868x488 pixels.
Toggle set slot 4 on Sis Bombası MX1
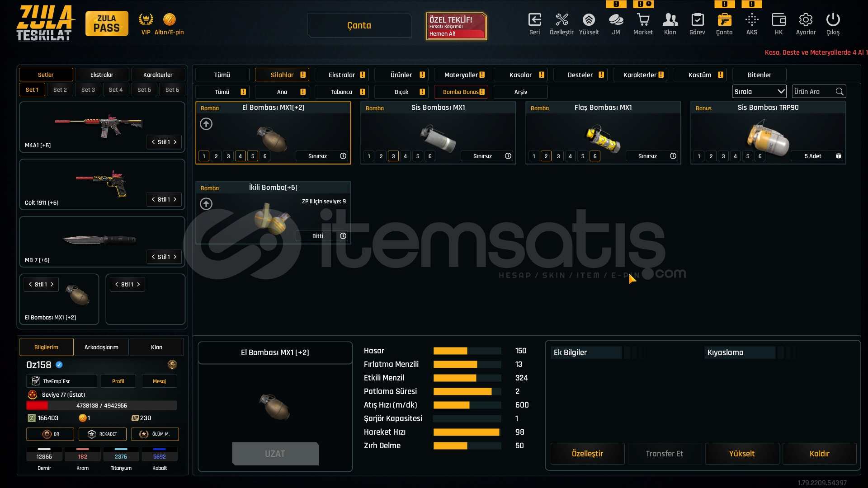click(406, 156)
